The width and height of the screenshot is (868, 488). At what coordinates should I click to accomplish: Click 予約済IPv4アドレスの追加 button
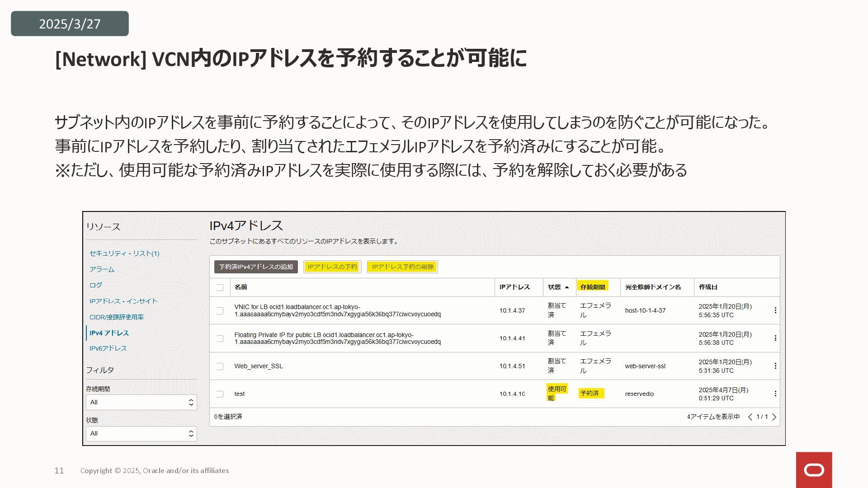click(256, 267)
